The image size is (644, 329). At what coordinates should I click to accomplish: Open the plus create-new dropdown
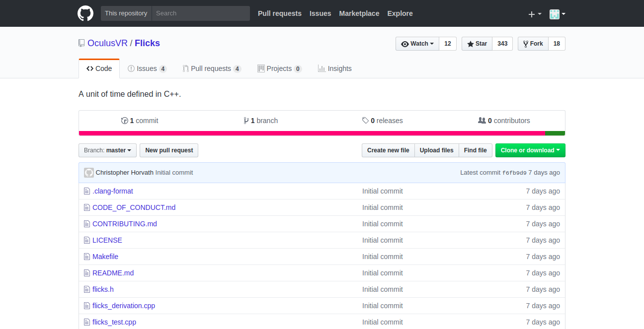534,14
